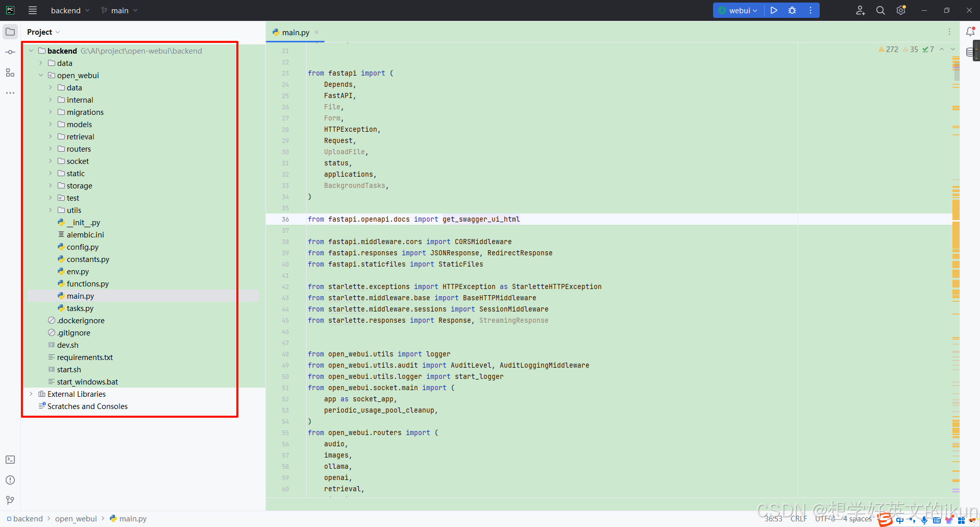This screenshot has height=527, width=980.
Task: Select requirements.txt file
Action: (x=85, y=357)
